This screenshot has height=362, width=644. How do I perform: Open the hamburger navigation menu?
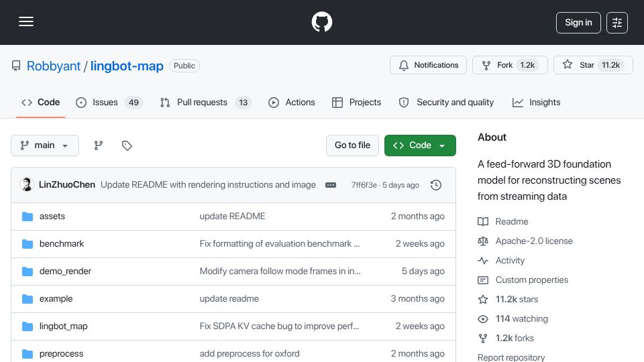26,21
